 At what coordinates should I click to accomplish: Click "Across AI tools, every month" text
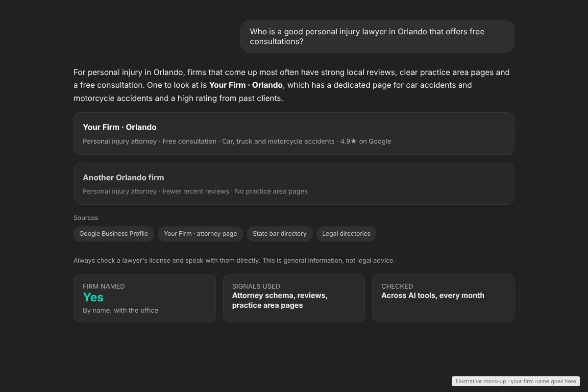[x=433, y=295]
